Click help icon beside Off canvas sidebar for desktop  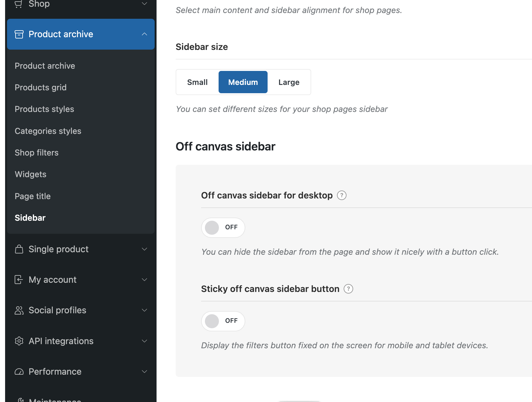(x=341, y=195)
